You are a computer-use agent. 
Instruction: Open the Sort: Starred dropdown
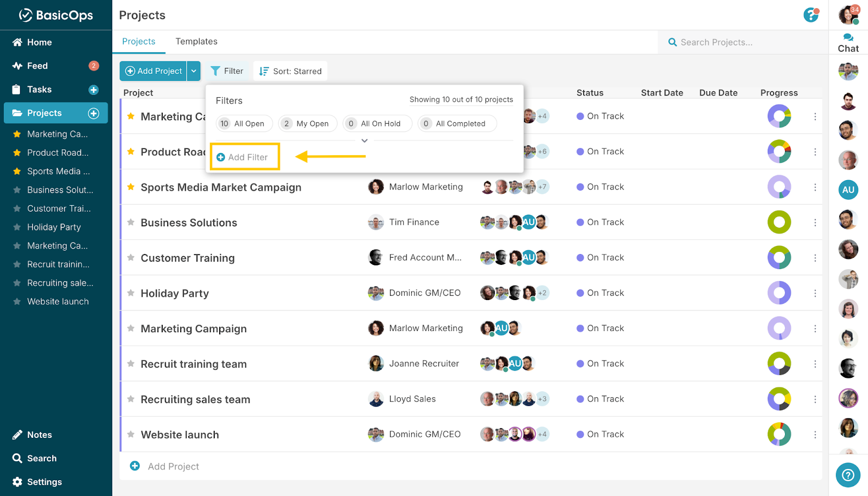coord(290,71)
